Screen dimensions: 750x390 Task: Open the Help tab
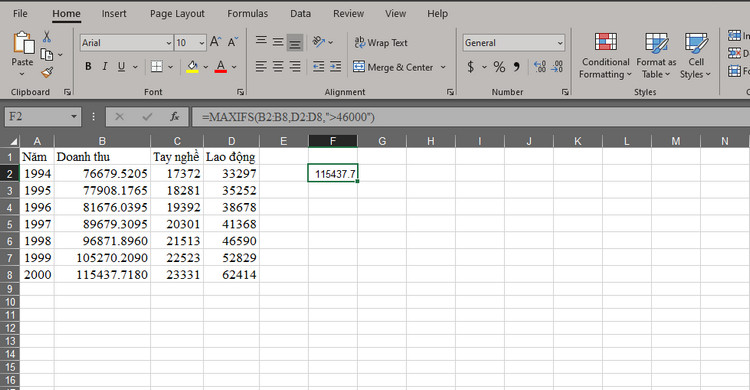[x=437, y=13]
